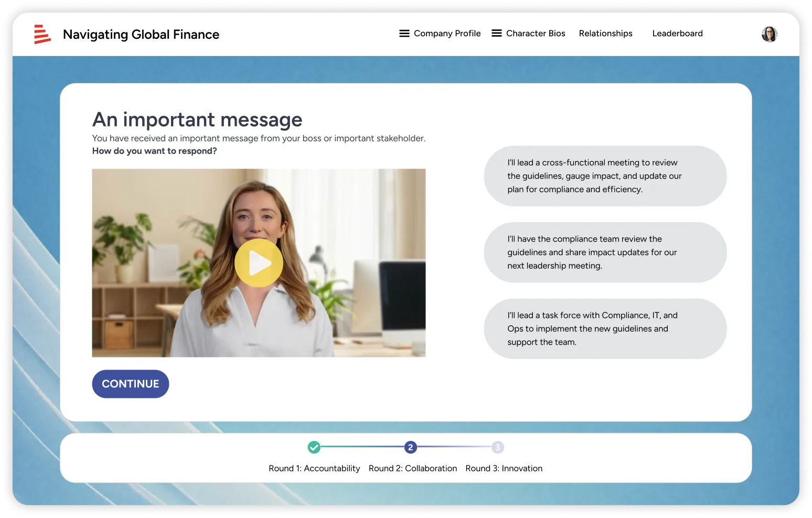Click the red striped app logo
812x518 pixels.
pyautogui.click(x=42, y=34)
